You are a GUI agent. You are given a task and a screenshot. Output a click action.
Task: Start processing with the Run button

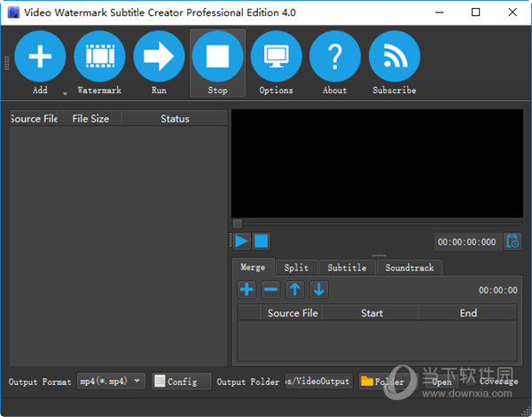(159, 63)
